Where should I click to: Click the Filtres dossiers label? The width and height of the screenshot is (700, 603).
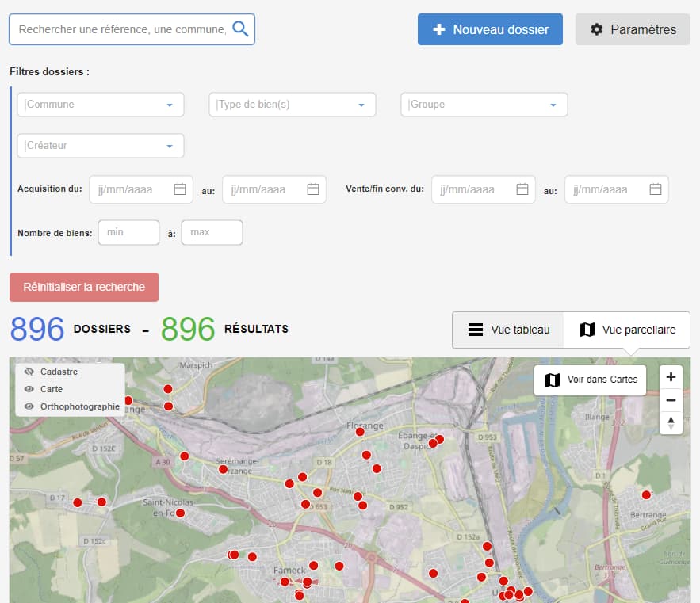pyautogui.click(x=50, y=72)
